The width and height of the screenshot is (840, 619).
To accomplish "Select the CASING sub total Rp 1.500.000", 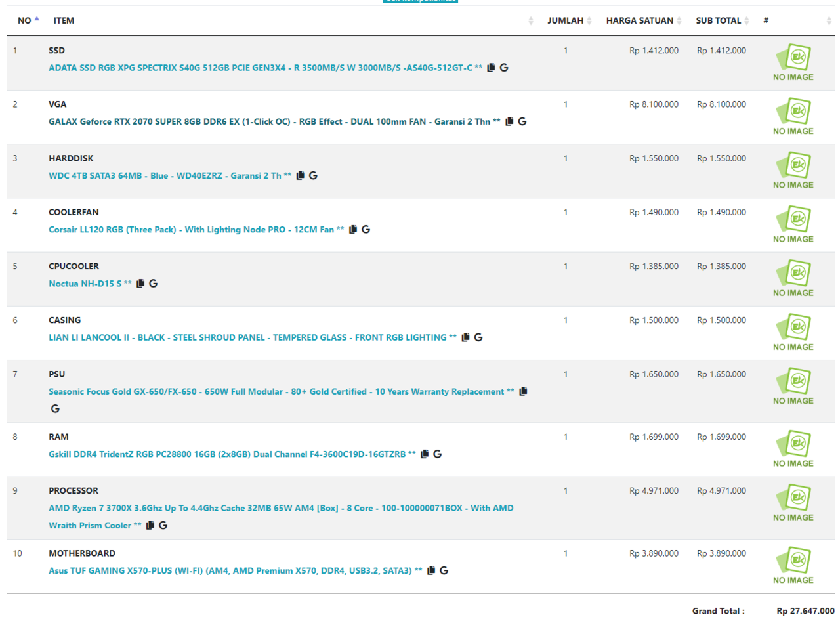I will click(x=721, y=320).
